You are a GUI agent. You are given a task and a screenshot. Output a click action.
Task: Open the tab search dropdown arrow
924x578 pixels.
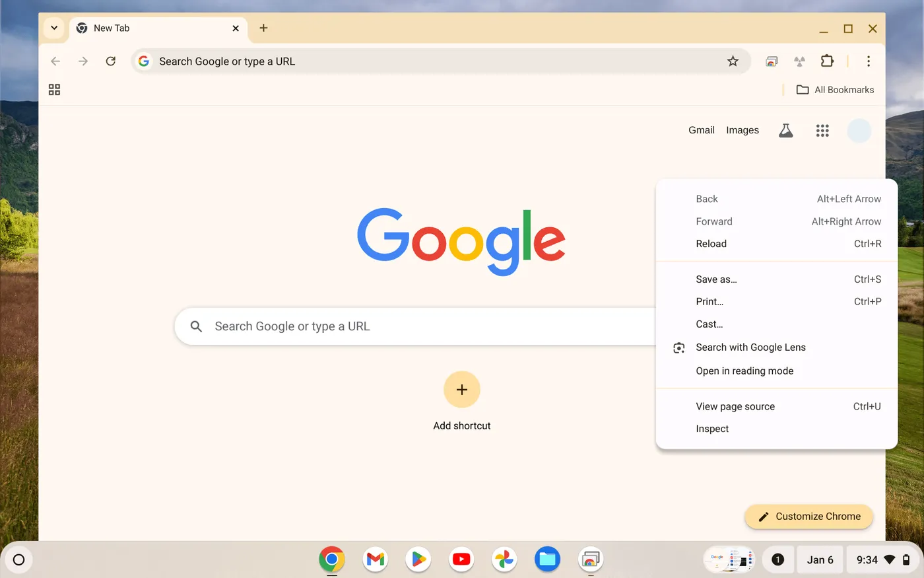click(54, 28)
